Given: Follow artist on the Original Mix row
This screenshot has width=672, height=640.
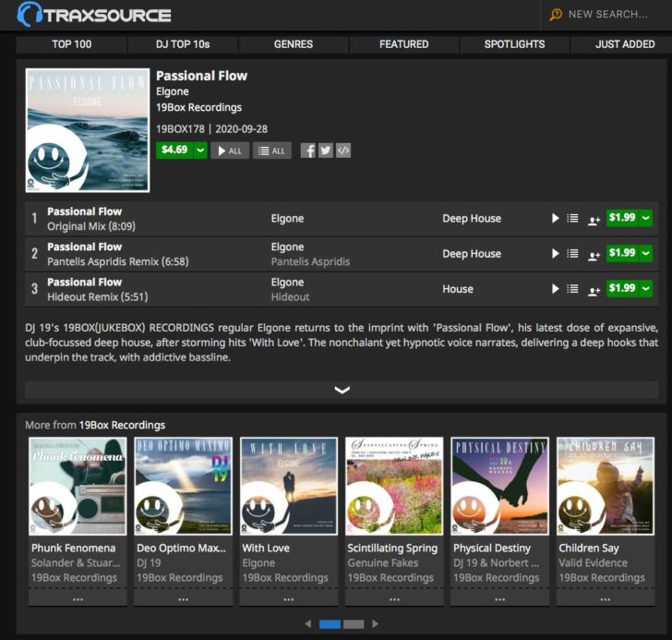Looking at the screenshot, I should (594, 221).
